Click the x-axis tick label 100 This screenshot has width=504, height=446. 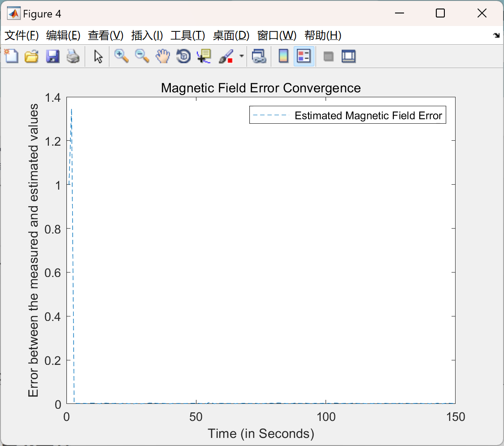[x=326, y=417]
